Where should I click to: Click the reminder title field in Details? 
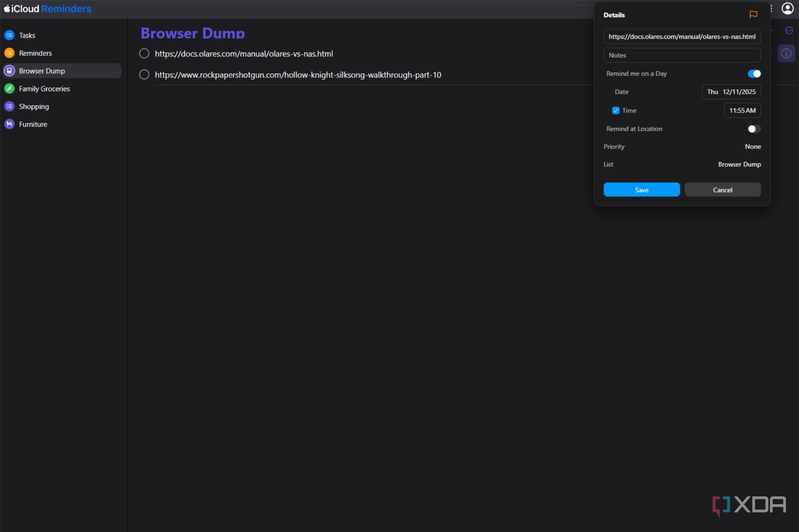[x=682, y=36]
